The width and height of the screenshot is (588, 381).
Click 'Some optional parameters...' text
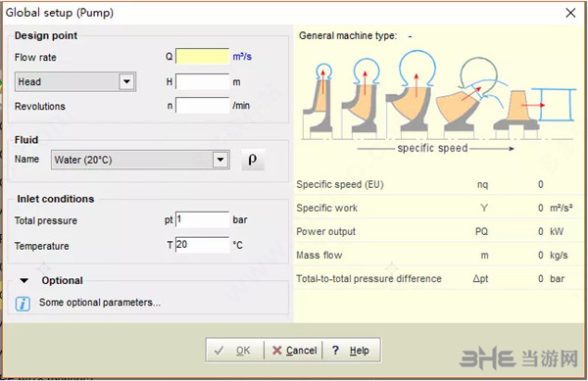click(100, 303)
